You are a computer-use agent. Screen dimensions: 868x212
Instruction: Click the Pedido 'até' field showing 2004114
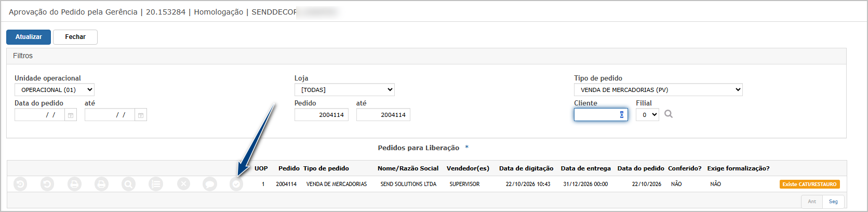point(383,115)
